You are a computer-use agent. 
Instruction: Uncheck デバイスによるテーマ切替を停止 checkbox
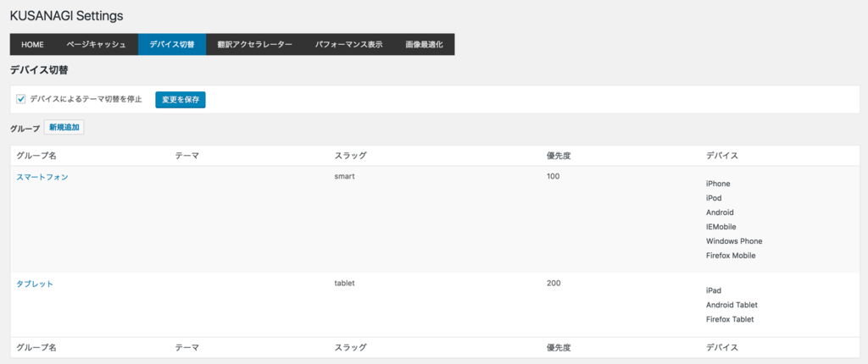click(21, 99)
